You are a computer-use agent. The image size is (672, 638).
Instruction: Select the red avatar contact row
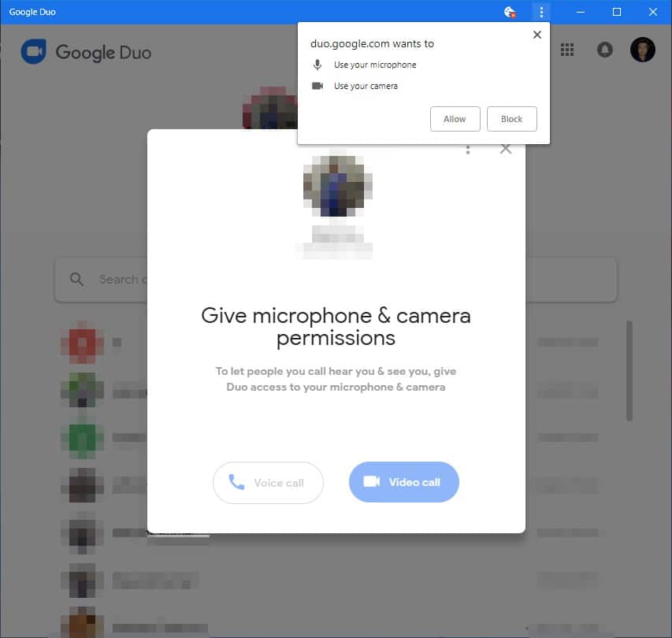click(329, 343)
